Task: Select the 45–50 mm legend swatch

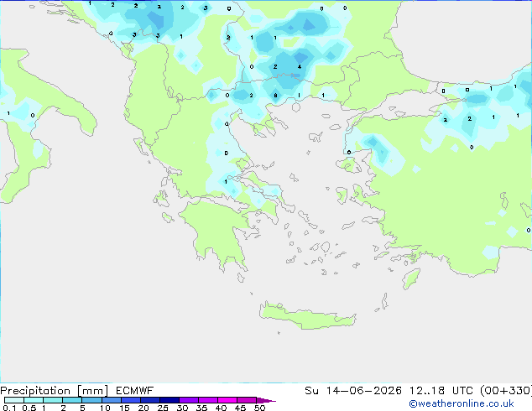Action: point(247,400)
